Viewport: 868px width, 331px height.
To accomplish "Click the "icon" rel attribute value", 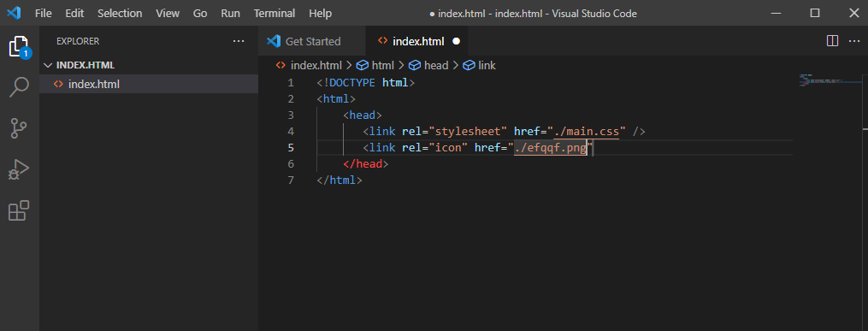I will (448, 148).
